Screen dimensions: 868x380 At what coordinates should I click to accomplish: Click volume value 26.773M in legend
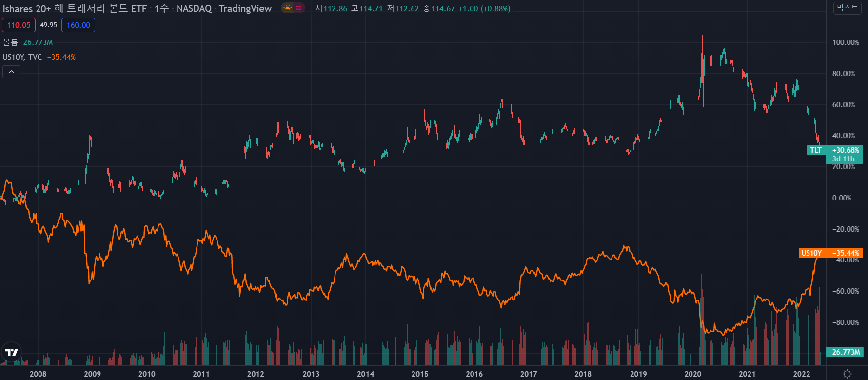click(38, 42)
